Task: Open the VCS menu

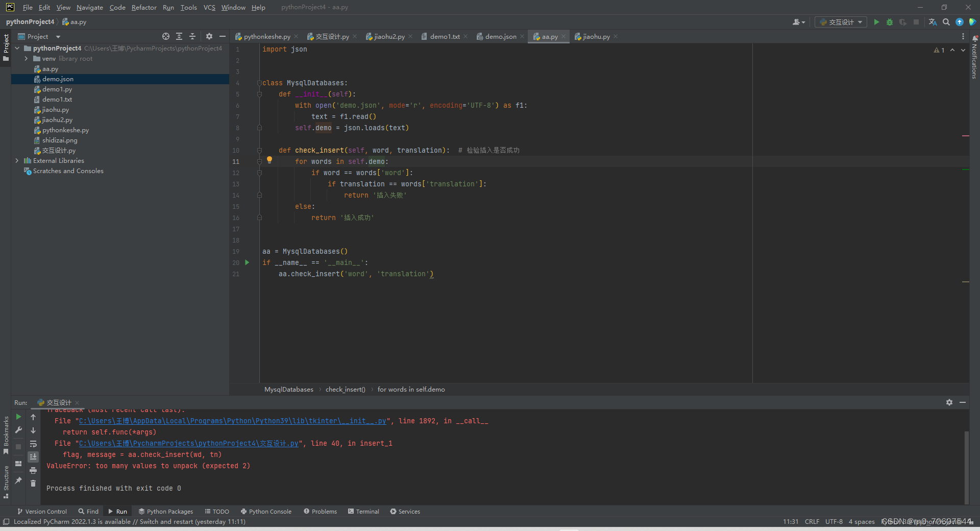Action: [209, 7]
